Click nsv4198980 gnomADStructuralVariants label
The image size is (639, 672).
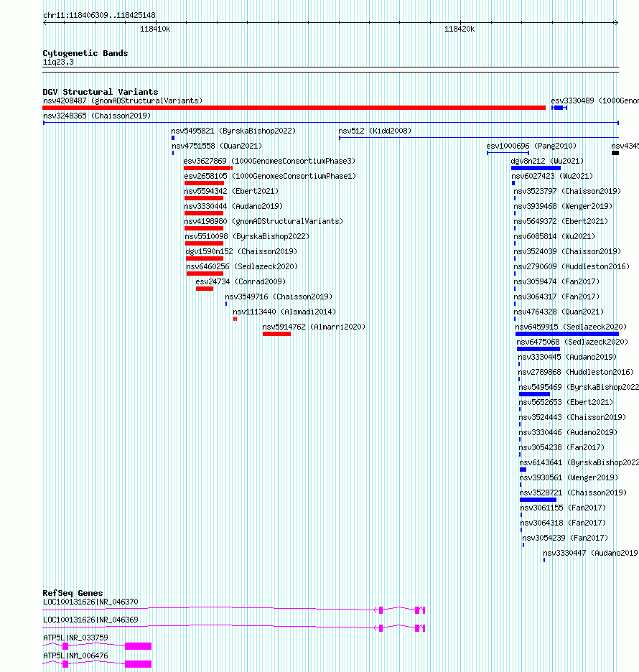pos(263,221)
